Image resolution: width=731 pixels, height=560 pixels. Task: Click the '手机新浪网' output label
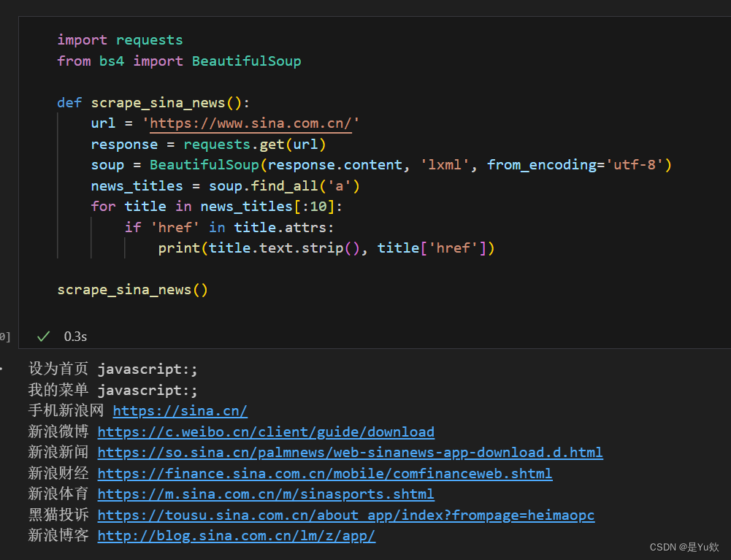(66, 411)
